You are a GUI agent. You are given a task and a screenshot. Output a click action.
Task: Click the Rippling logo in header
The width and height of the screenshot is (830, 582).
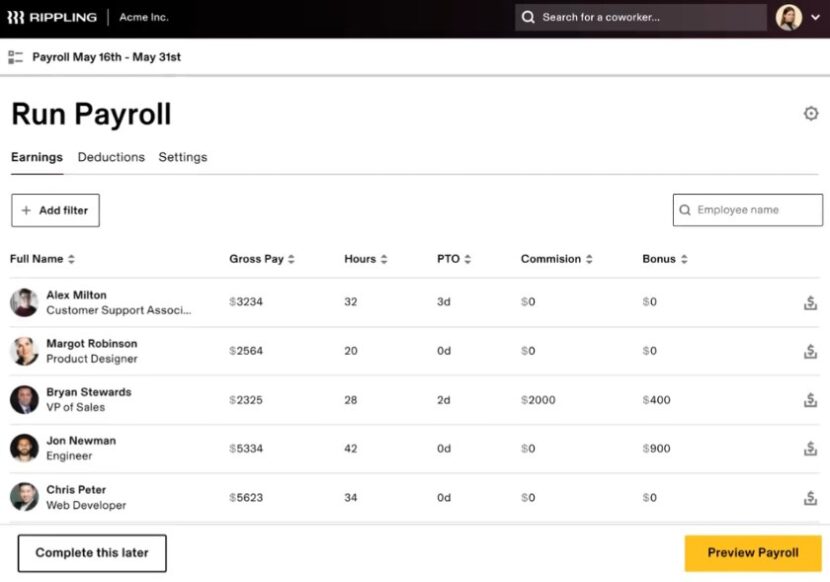[50, 17]
